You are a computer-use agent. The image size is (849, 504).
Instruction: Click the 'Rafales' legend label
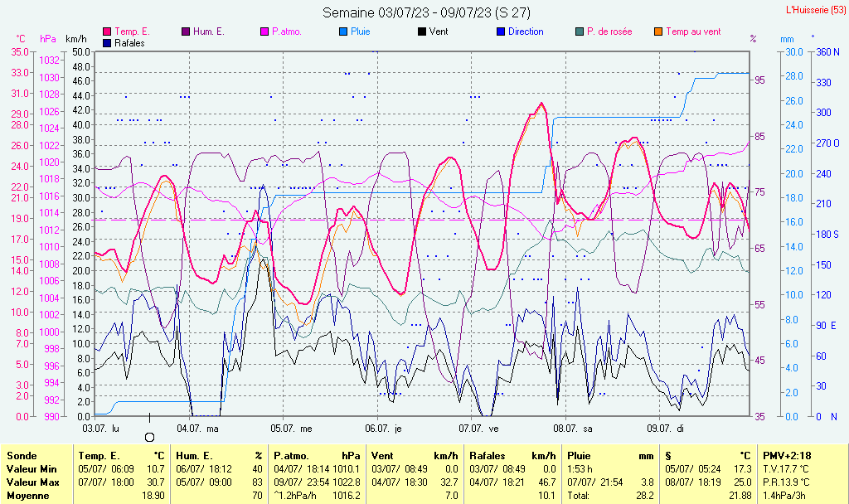coord(129,43)
